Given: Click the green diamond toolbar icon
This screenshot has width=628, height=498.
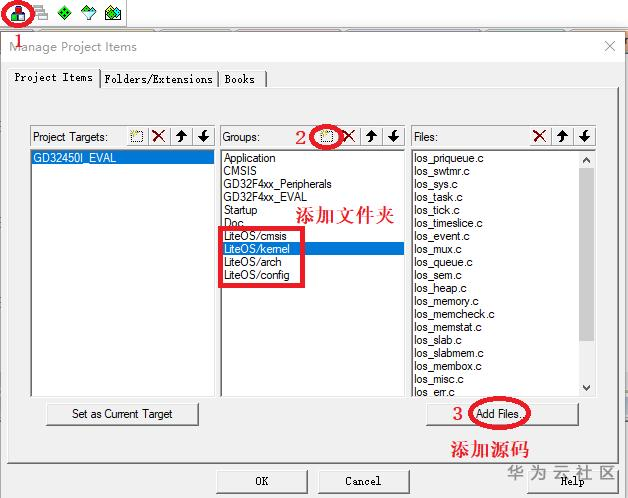Looking at the screenshot, I should (x=64, y=13).
